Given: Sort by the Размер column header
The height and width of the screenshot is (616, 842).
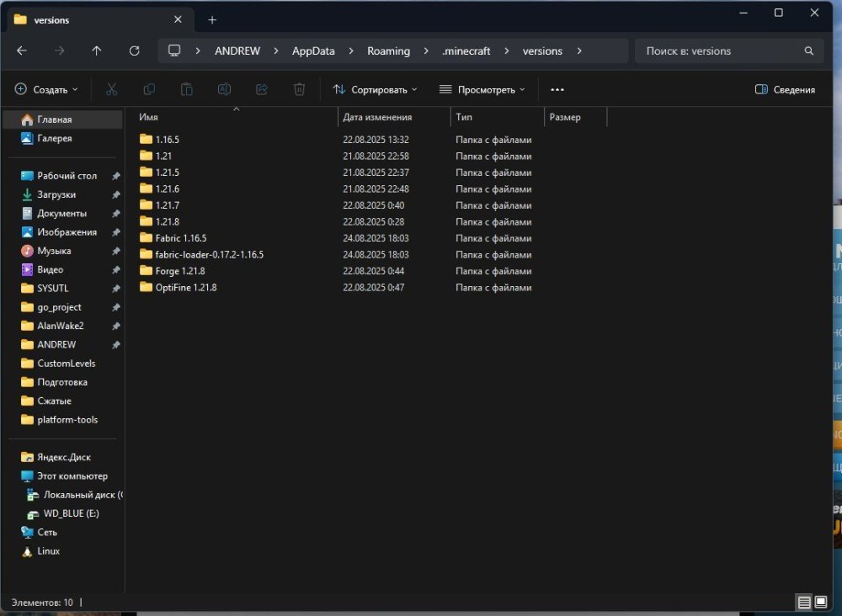Looking at the screenshot, I should pyautogui.click(x=575, y=117).
